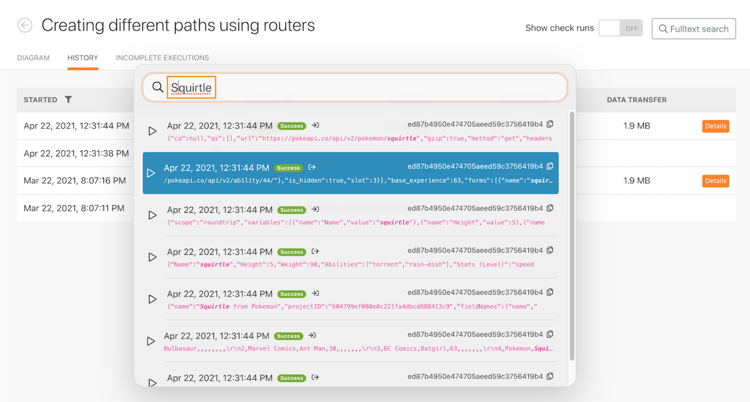The image size is (750, 402).
Task: Copy the execution ID of the Bulbasaur result
Action: [550, 334]
